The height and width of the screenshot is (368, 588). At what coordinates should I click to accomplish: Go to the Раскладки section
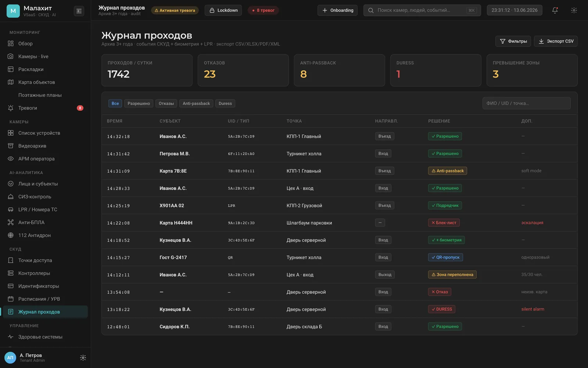point(45,69)
